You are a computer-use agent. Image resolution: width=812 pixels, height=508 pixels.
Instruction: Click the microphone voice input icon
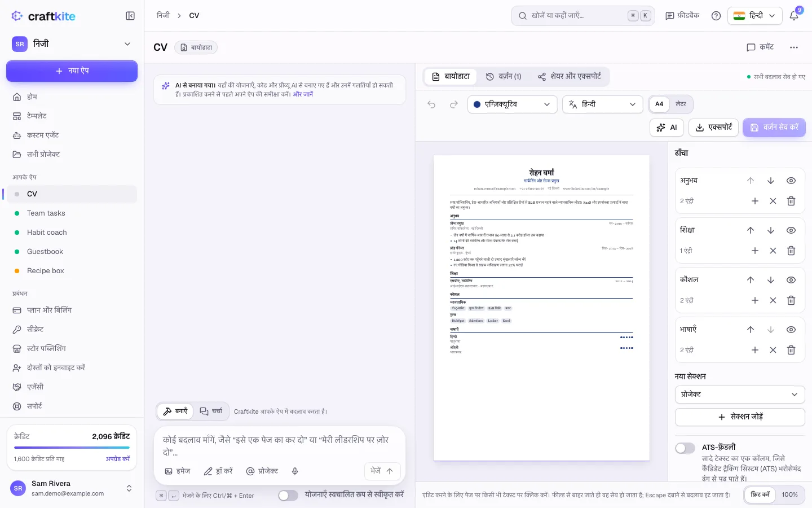click(x=295, y=471)
